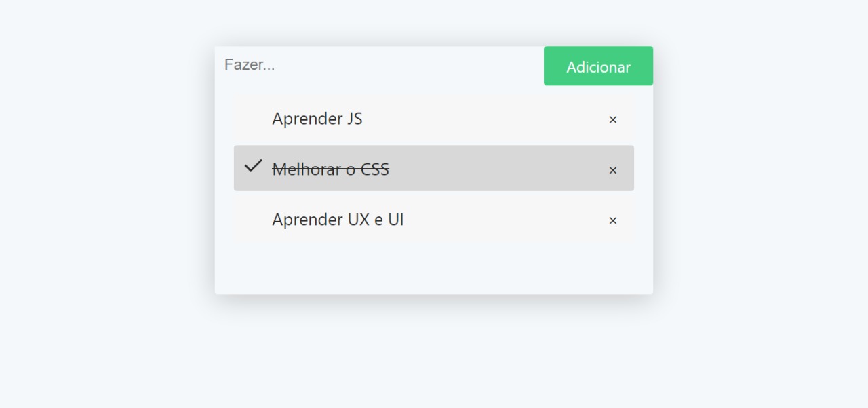
Task: Click the × beside Aprender UX e UI
Action: pyautogui.click(x=613, y=221)
